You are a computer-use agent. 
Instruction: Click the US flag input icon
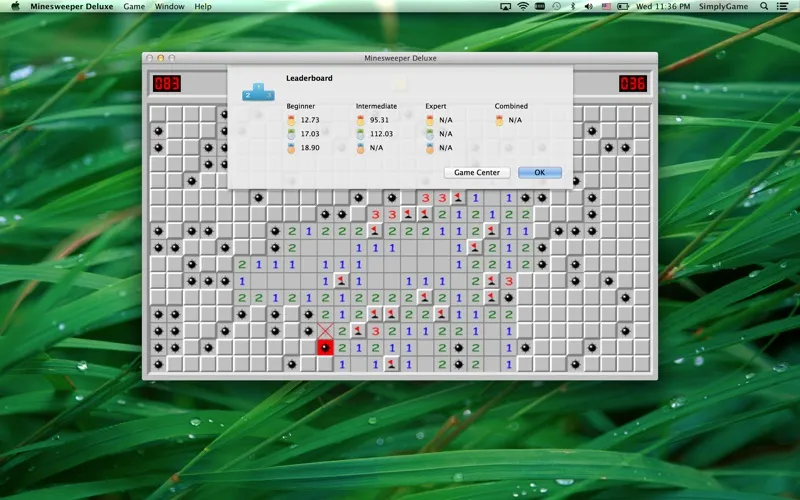[x=606, y=6]
